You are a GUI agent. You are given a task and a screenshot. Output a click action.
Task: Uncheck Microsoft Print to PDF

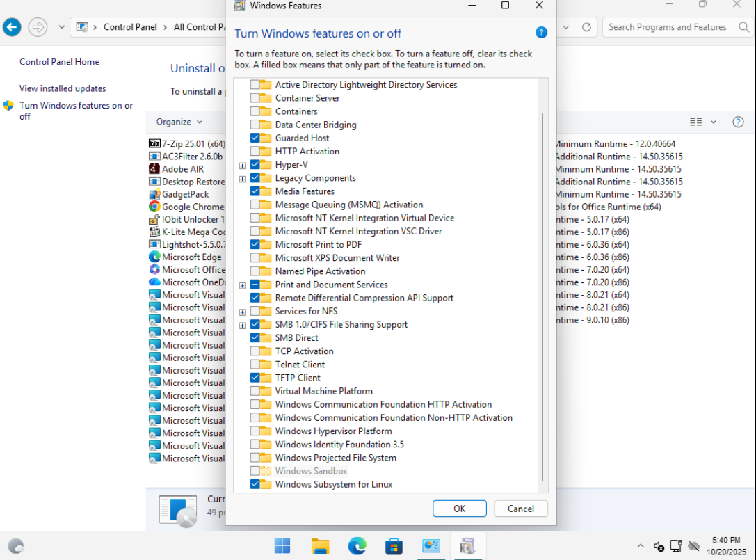point(255,245)
